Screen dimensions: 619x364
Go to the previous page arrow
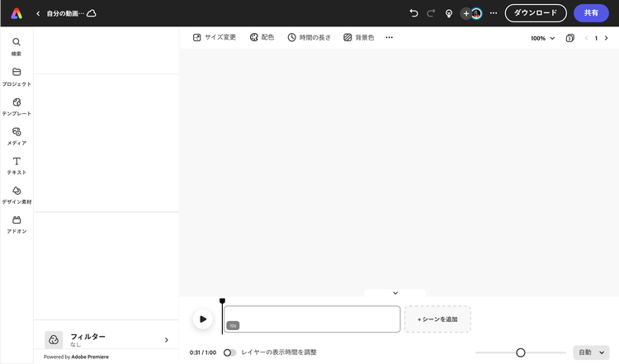[x=586, y=38]
